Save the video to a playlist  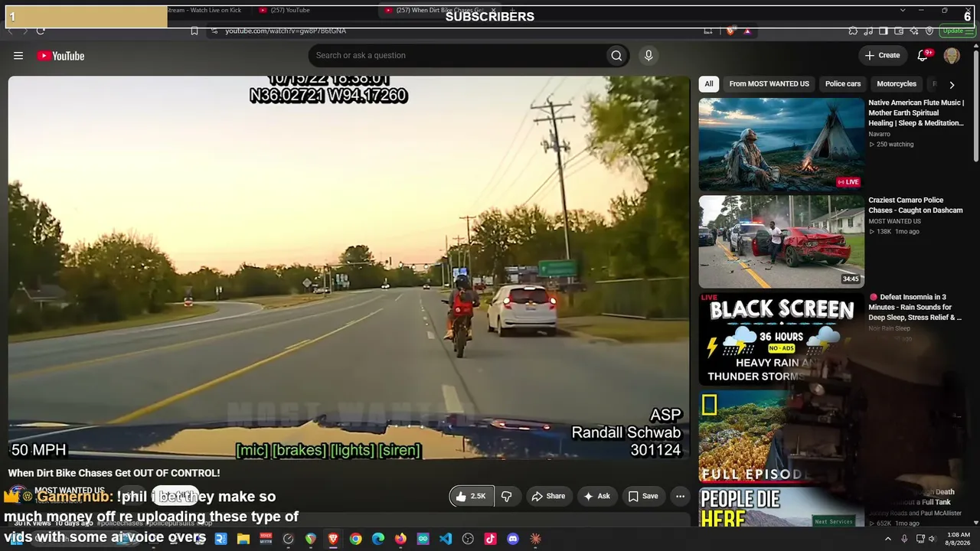point(643,496)
